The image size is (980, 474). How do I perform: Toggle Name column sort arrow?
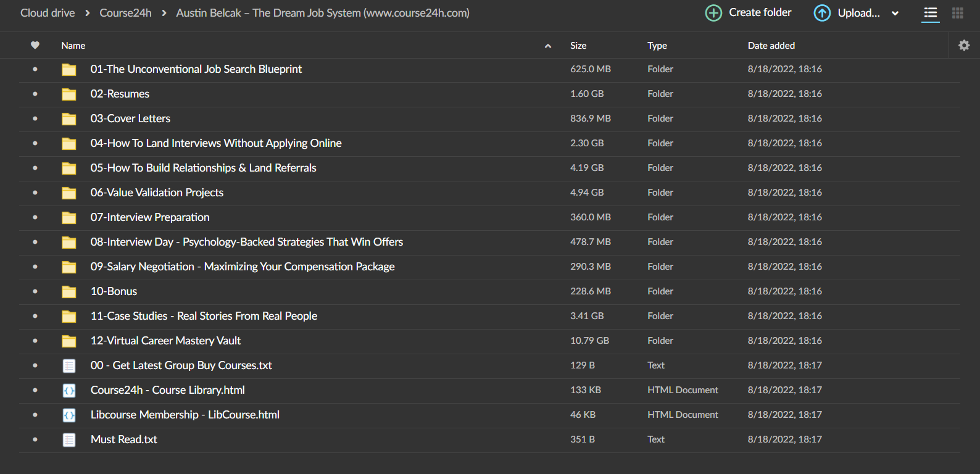[x=548, y=46]
